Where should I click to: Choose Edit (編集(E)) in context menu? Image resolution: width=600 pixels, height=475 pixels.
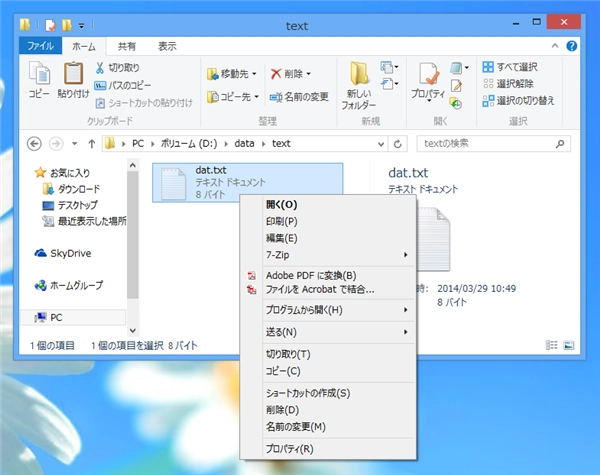click(x=330, y=238)
